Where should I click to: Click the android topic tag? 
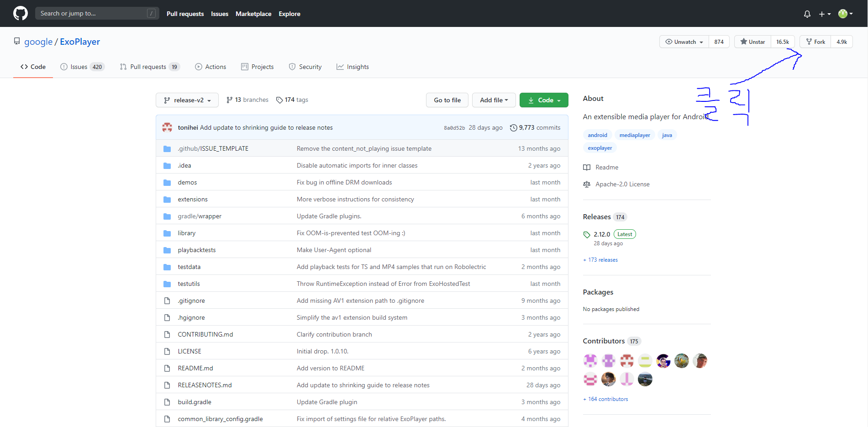point(597,135)
